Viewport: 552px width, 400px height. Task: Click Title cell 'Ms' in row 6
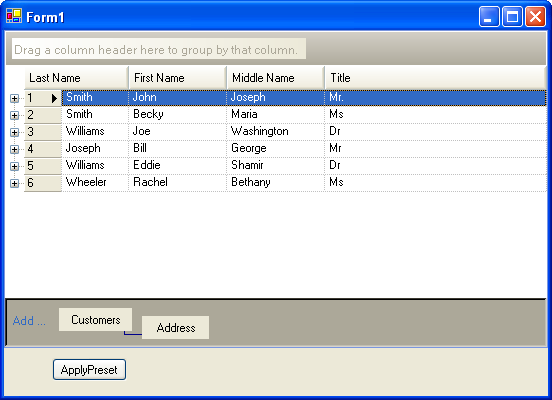pyautogui.click(x=435, y=182)
